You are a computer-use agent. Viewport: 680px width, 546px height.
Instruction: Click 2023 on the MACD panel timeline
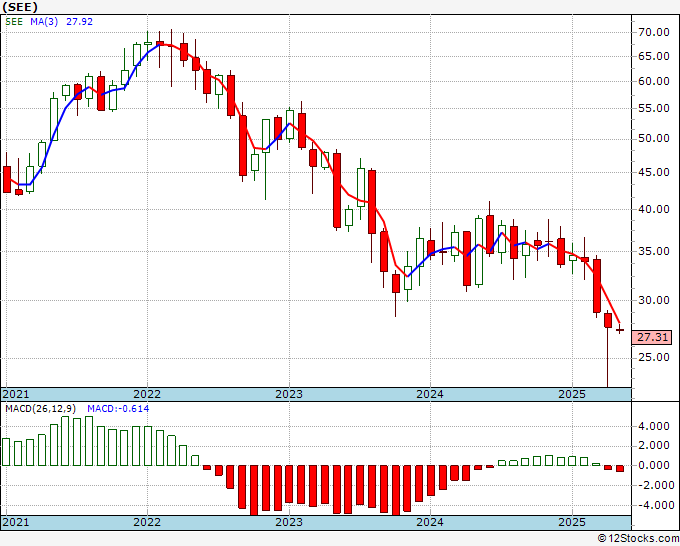[289, 522]
